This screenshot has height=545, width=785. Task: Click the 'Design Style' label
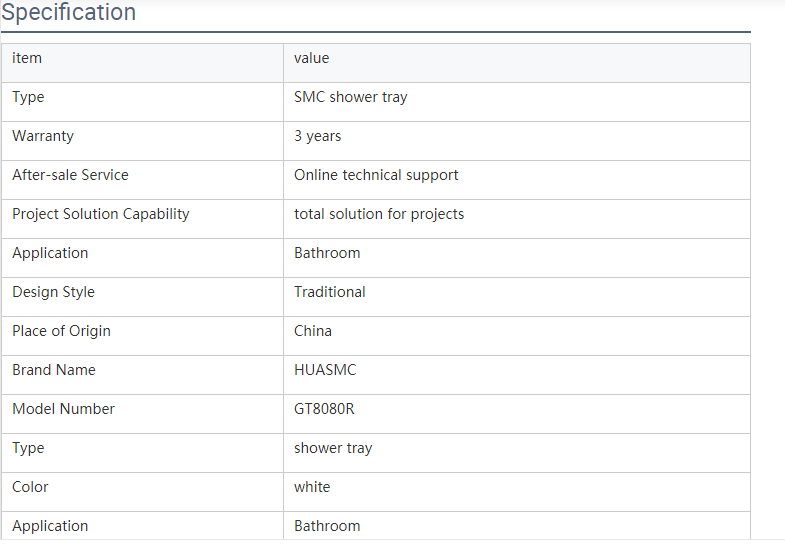54,292
